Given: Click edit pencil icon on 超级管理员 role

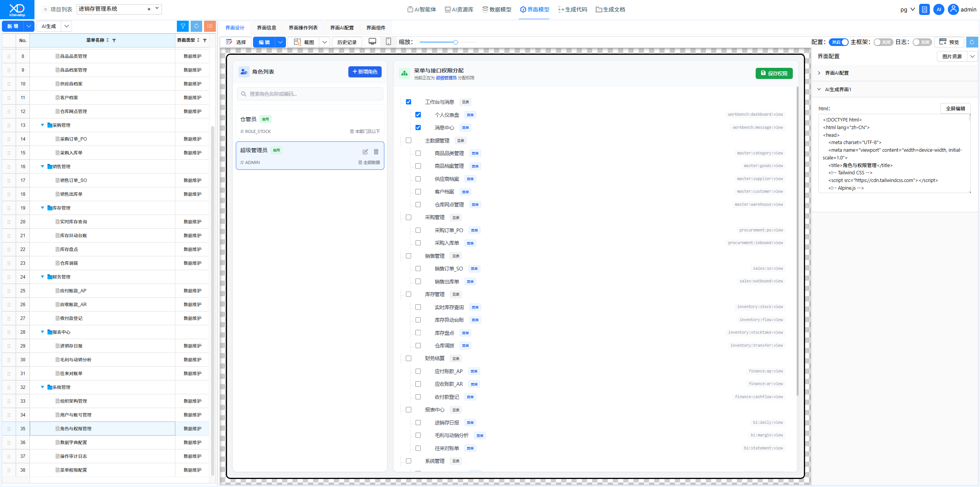Looking at the screenshot, I should (x=365, y=152).
